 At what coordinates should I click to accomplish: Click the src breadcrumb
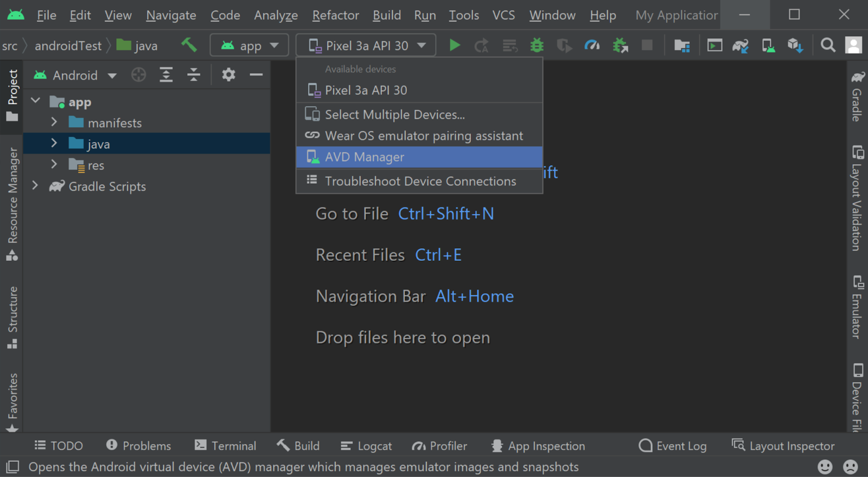tap(10, 46)
